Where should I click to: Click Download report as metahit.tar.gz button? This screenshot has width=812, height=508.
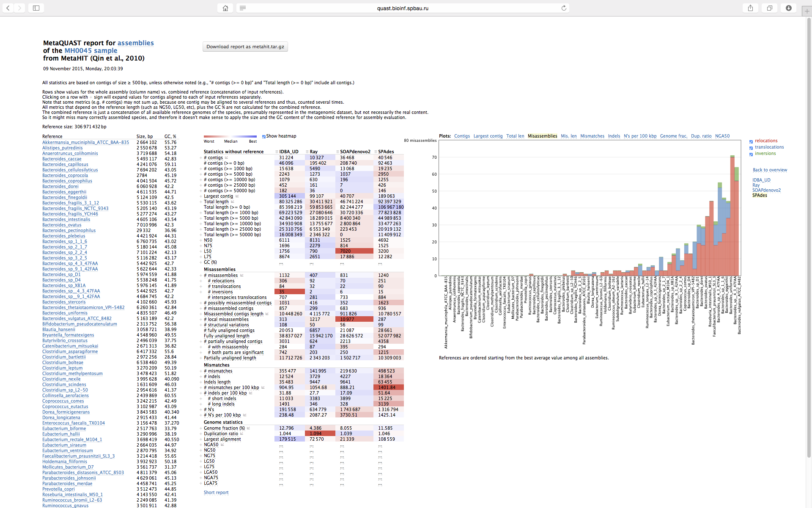pyautogui.click(x=245, y=47)
